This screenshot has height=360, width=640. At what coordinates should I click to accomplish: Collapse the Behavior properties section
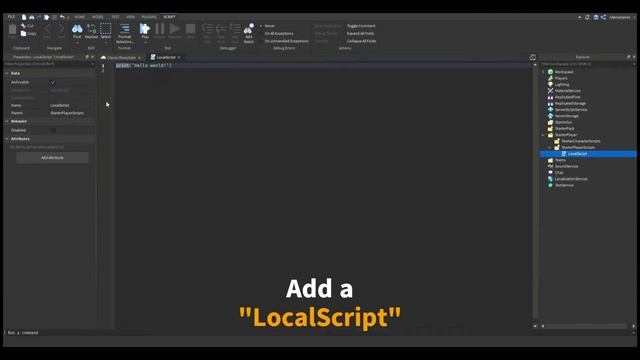tap(7, 122)
